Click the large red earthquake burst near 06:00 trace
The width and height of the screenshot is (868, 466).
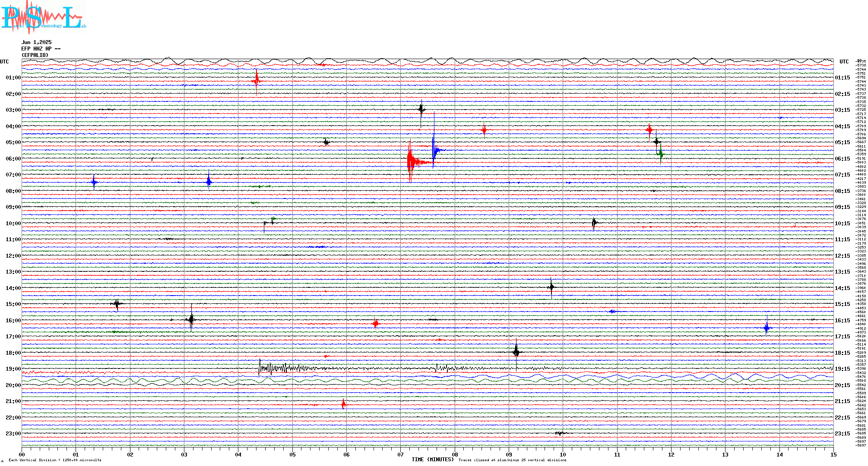click(414, 162)
